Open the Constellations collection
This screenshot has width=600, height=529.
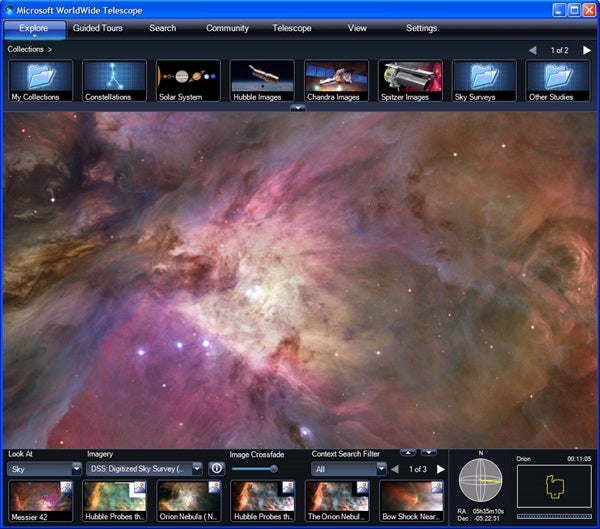pos(114,81)
